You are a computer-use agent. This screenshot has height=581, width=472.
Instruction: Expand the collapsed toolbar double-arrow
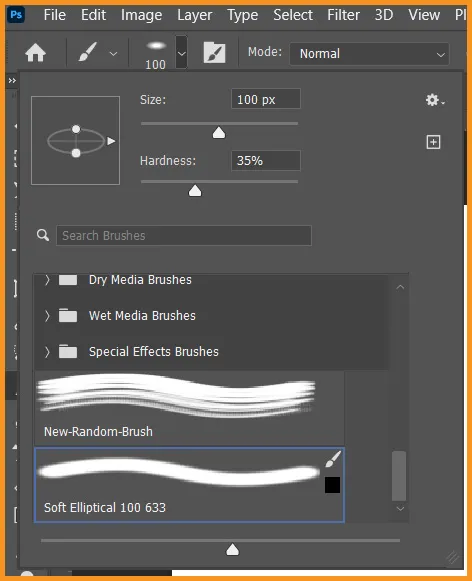(x=12, y=80)
